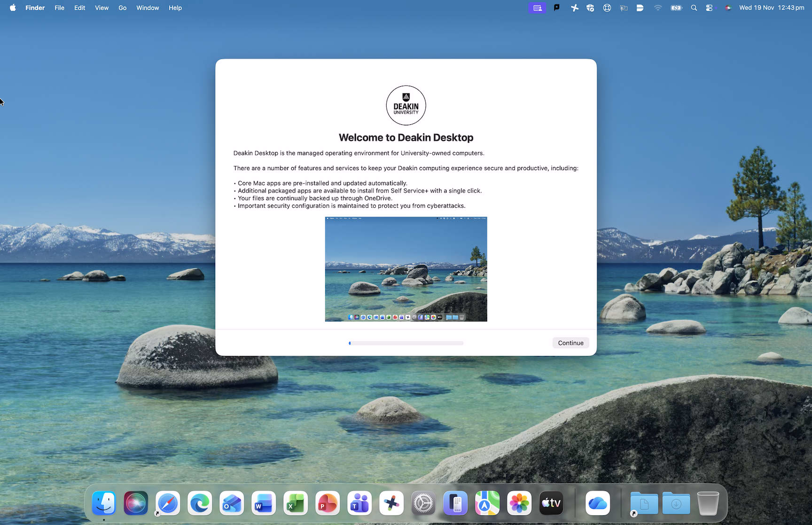The image size is (812, 525).
Task: Launch Microsoft Word from the dock
Action: (x=263, y=504)
